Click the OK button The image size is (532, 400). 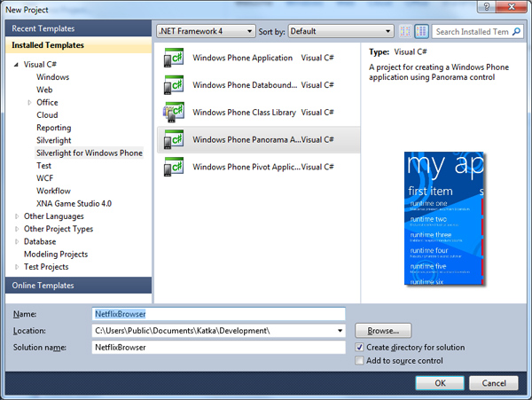[440, 383]
